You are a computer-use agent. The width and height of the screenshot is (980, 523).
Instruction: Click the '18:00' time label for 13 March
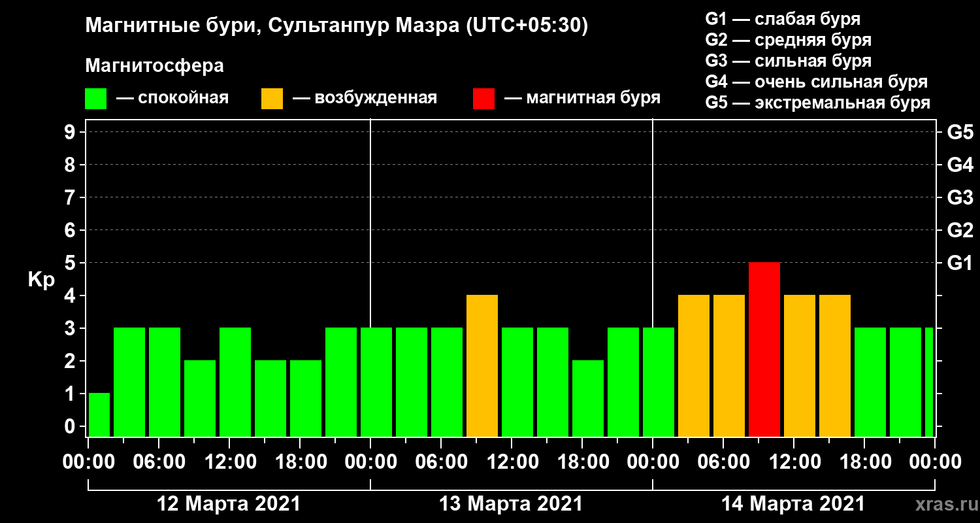(582, 462)
